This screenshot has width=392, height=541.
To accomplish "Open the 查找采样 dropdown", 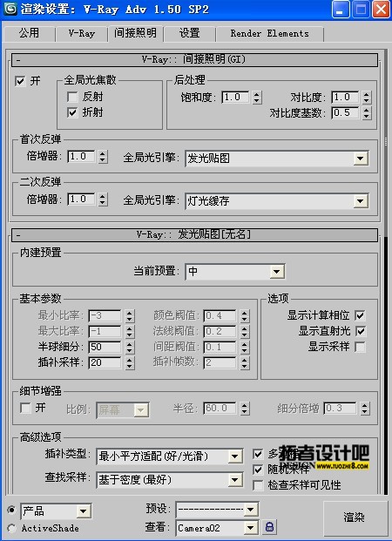I will pos(169,480).
